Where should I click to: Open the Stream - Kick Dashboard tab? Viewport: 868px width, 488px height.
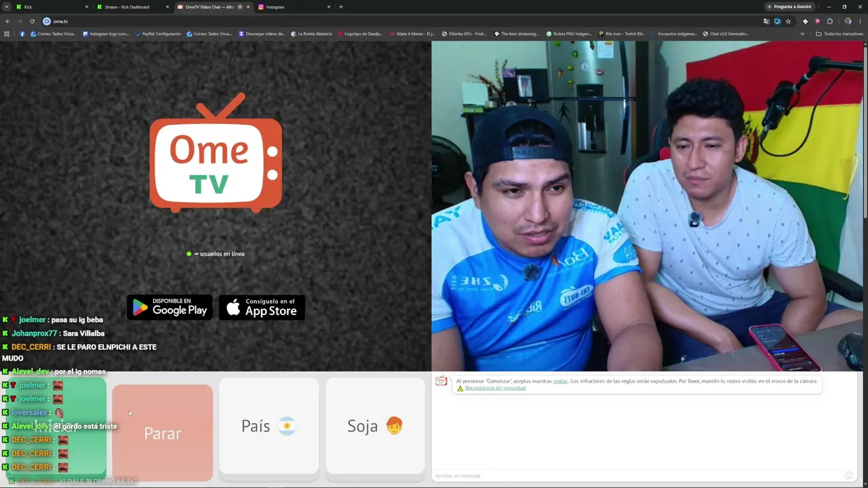132,7
